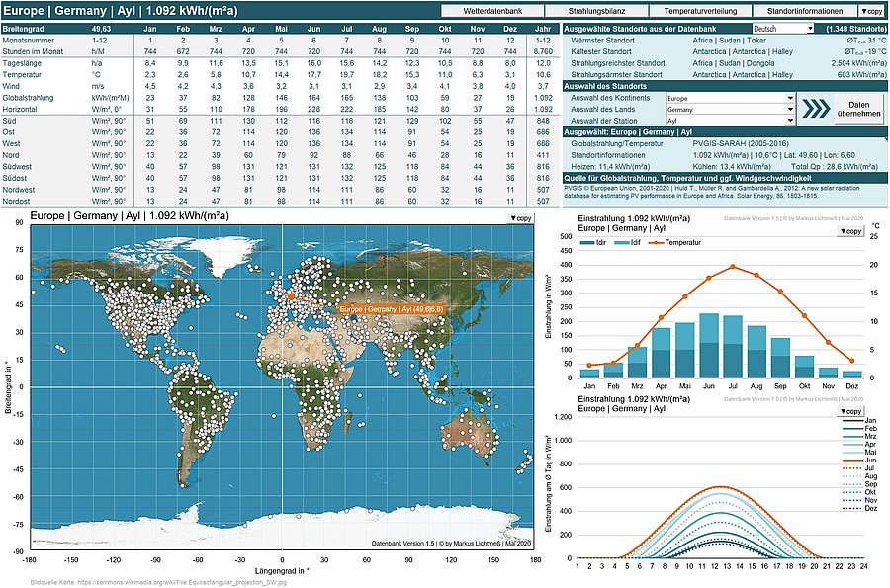Image resolution: width=890 pixels, height=588 pixels.
Task: Click the Jul bar in the bar chart
Action: pyautogui.click(x=733, y=346)
